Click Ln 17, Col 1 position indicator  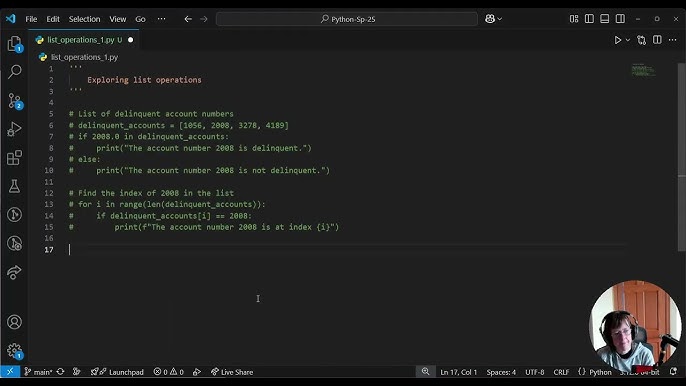(x=458, y=372)
